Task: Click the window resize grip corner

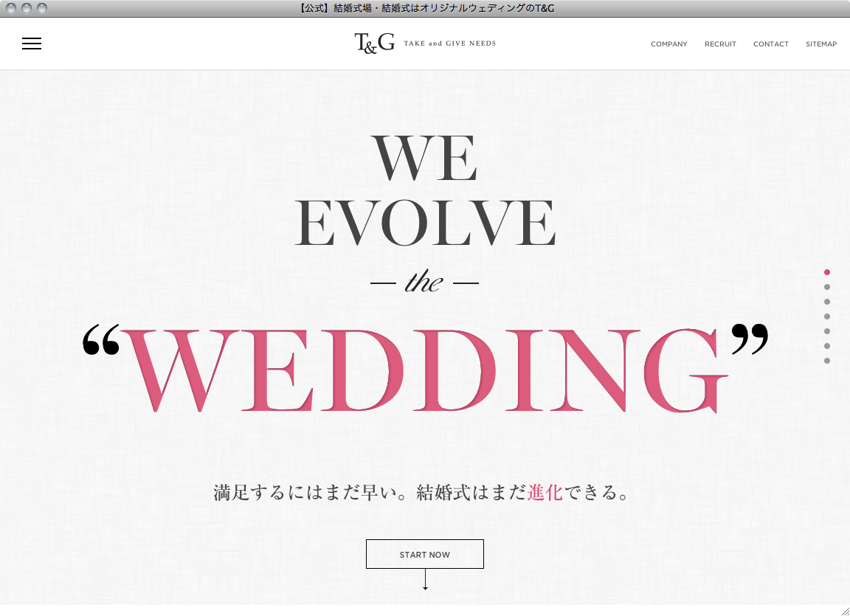Action: point(843,609)
